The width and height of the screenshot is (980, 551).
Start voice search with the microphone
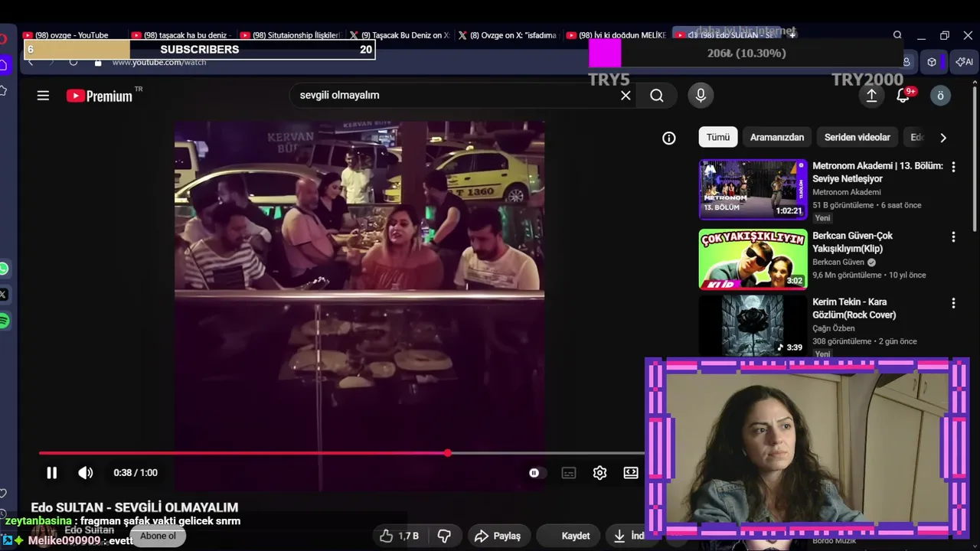coord(700,95)
